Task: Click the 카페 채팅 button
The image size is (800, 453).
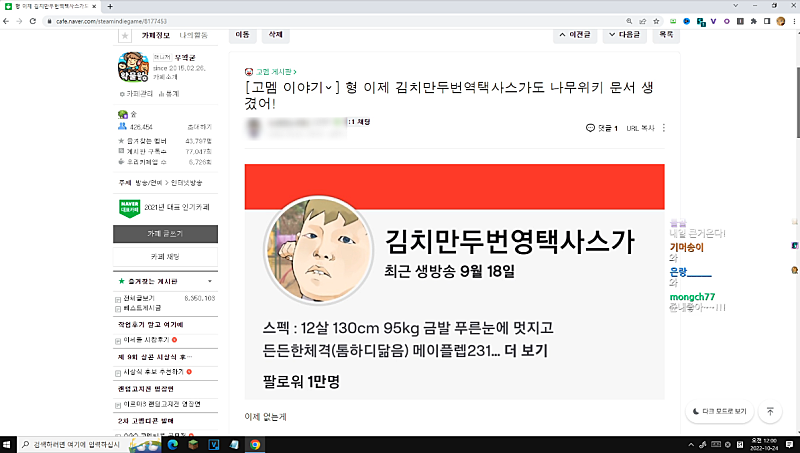Action: 165,257
